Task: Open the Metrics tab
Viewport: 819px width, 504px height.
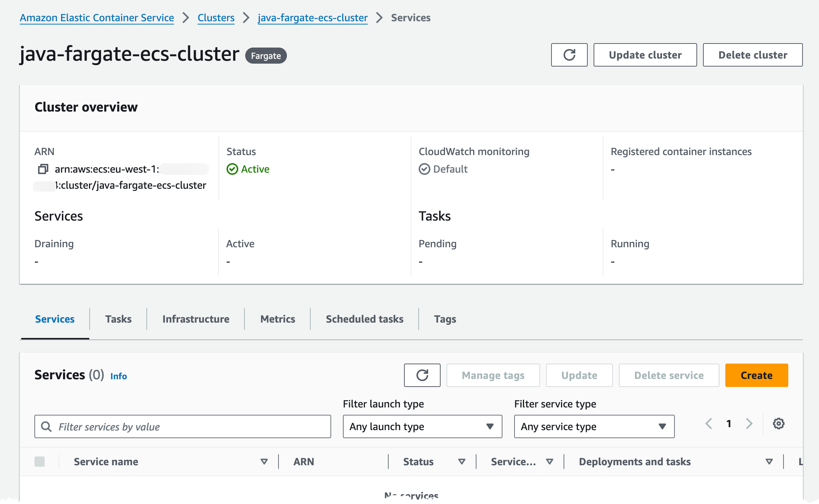Action: click(x=278, y=319)
